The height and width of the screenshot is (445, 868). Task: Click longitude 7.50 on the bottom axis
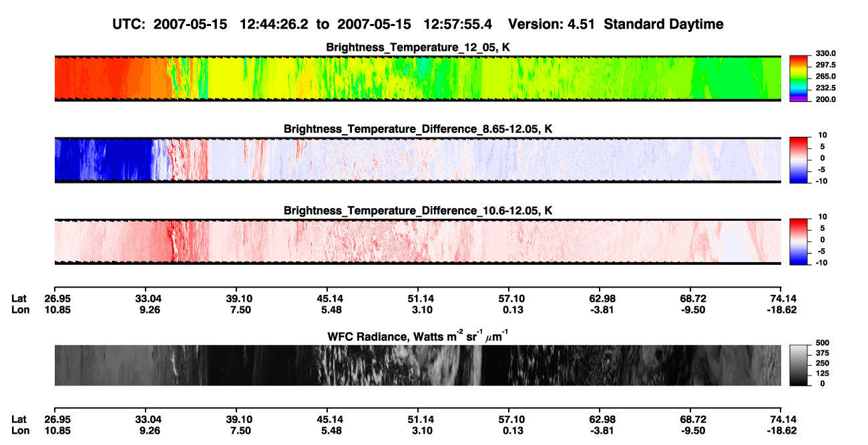pos(240,430)
